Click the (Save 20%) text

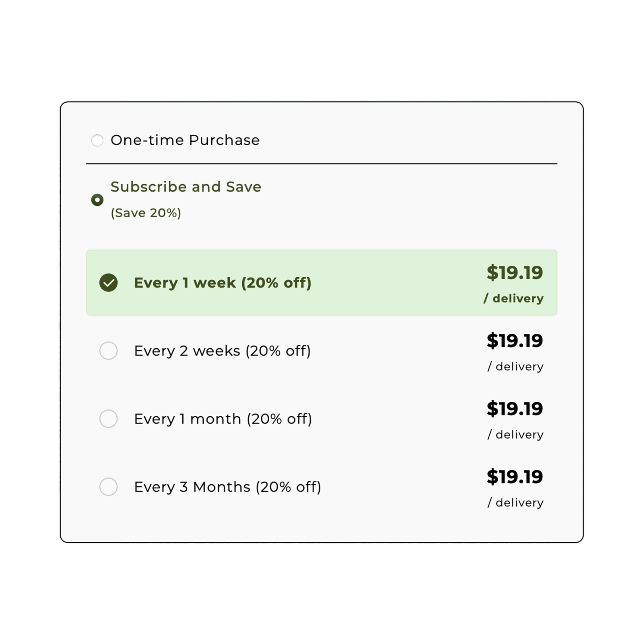(146, 213)
